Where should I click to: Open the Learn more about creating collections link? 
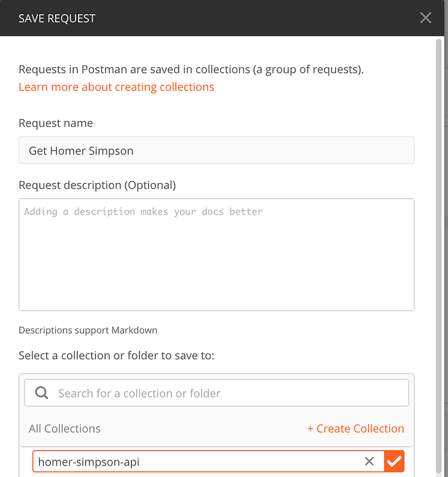[x=116, y=87]
